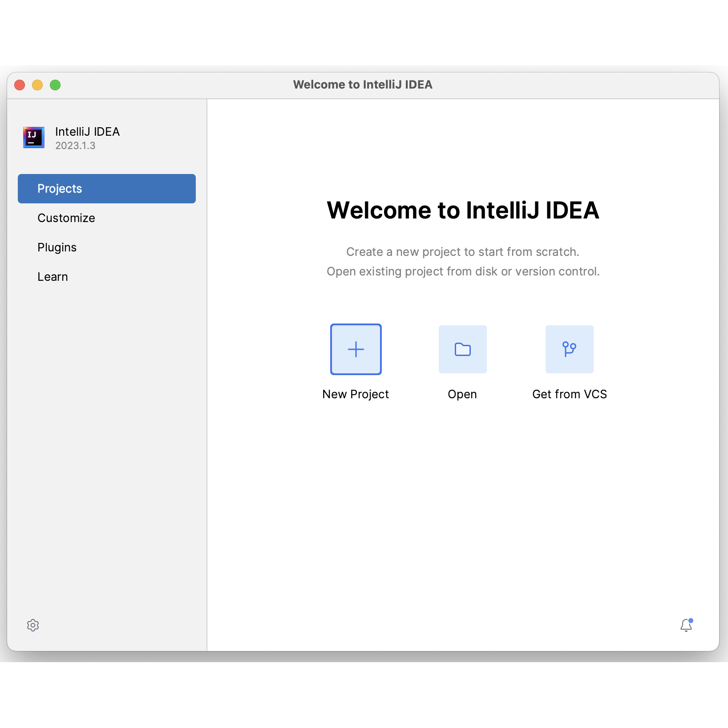Go to the Learn tab
This screenshot has height=728, width=728.
pyautogui.click(x=53, y=277)
